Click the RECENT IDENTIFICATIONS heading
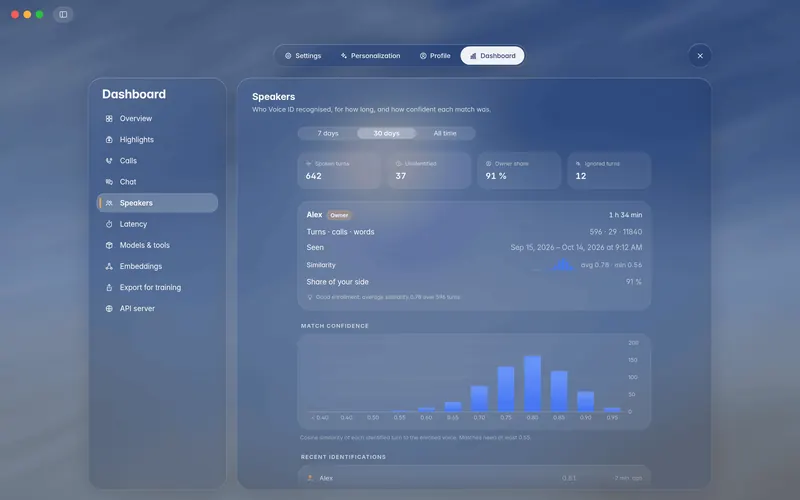Viewport: 800px width, 500px height. (343, 457)
